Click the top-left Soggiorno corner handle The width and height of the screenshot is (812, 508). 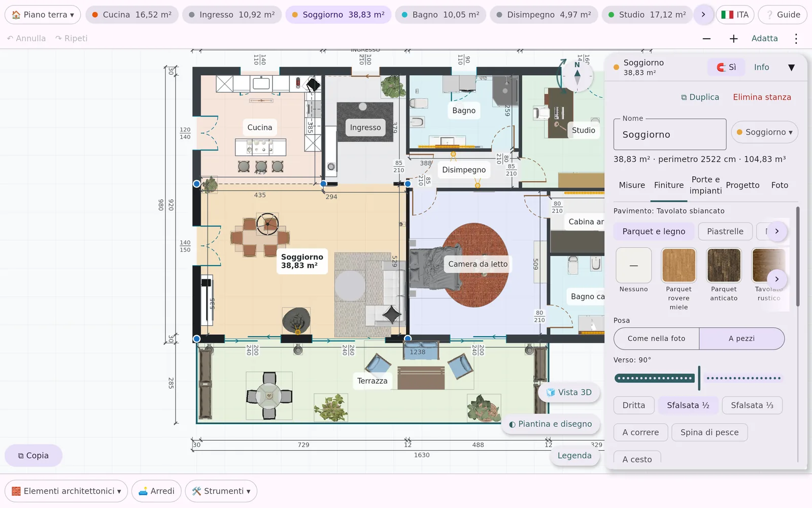coord(196,184)
